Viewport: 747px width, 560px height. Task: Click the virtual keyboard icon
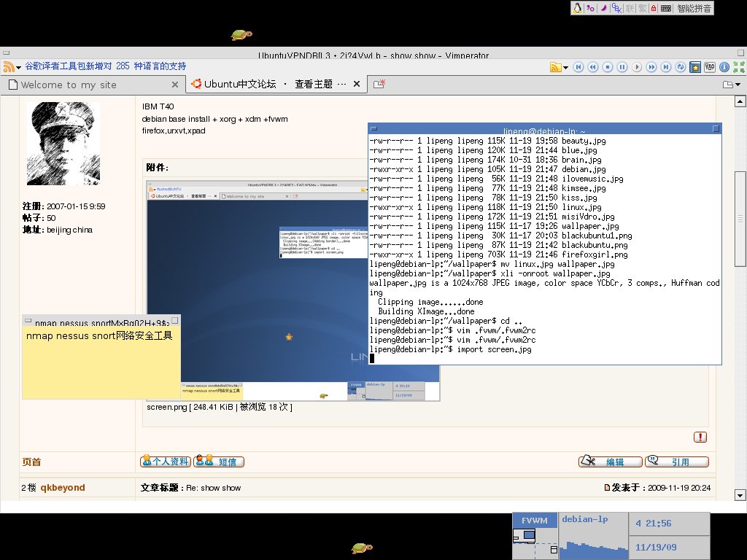tap(666, 8)
